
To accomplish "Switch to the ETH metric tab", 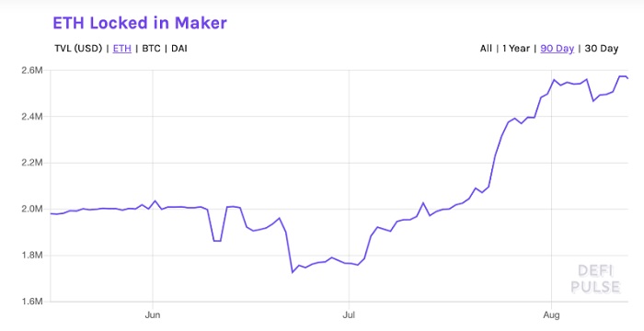I will coord(122,49).
